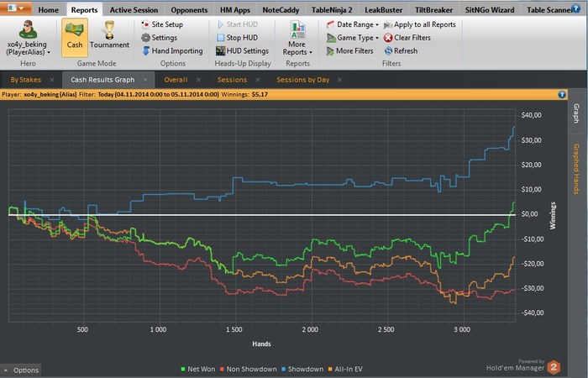Click Stop HUD

tap(238, 38)
